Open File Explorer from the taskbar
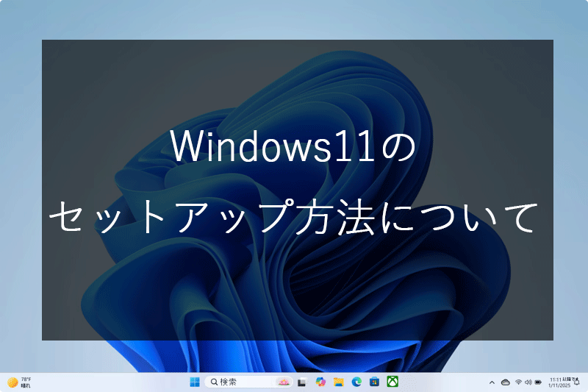The height and width of the screenshot is (392, 588). point(339,382)
